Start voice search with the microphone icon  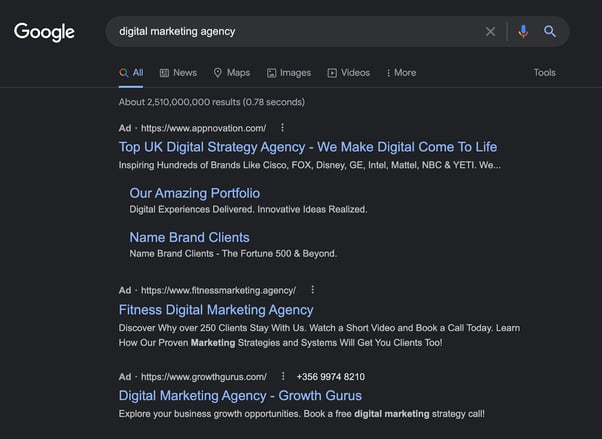click(523, 31)
